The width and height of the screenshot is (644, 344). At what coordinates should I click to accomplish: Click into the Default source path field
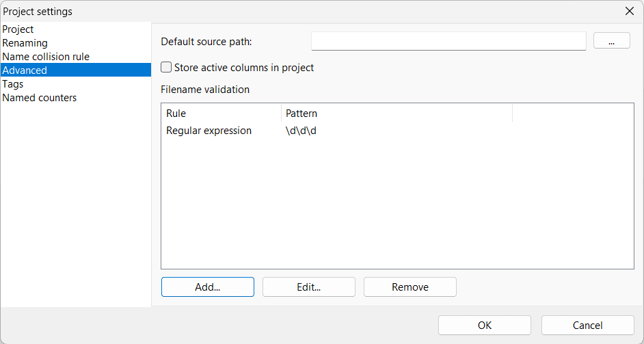[x=448, y=41]
